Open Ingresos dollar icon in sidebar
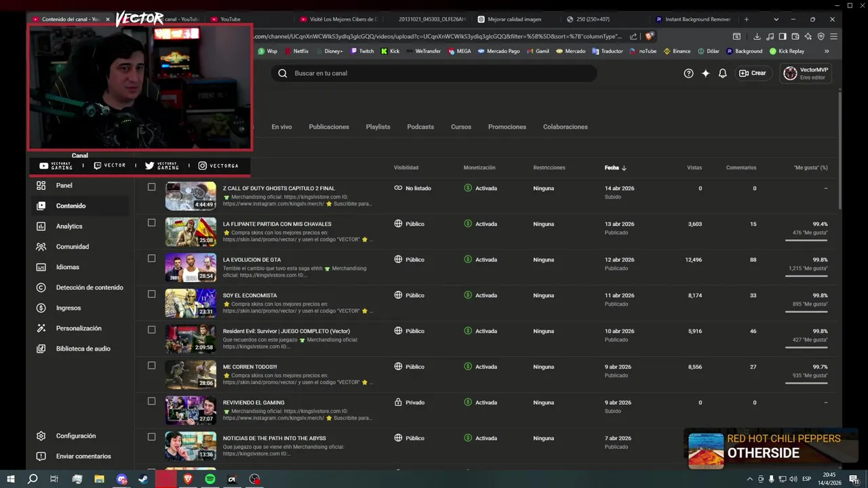Screen dimensions: 868x488 41,308
